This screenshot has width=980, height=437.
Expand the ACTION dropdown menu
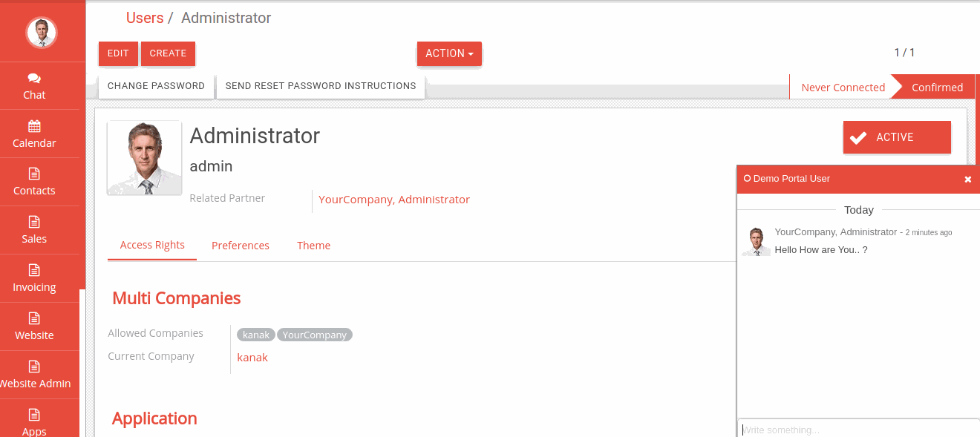pos(449,53)
